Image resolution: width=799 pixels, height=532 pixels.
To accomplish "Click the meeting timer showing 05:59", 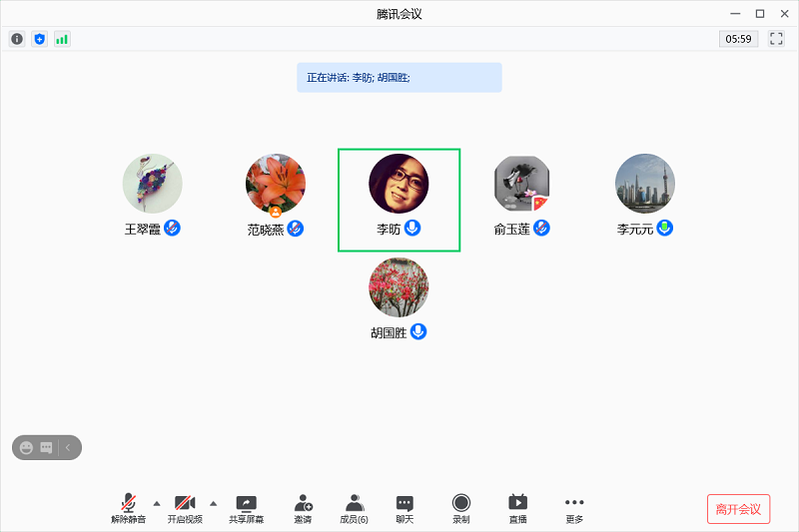I will 738,39.
